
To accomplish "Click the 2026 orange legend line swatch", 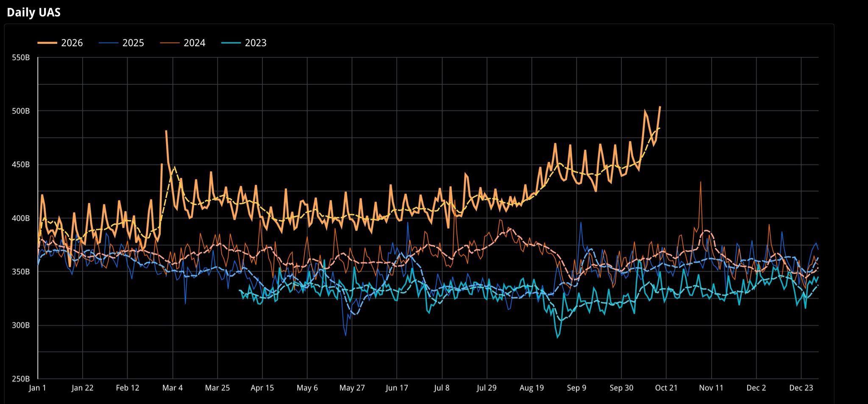I will [x=47, y=43].
